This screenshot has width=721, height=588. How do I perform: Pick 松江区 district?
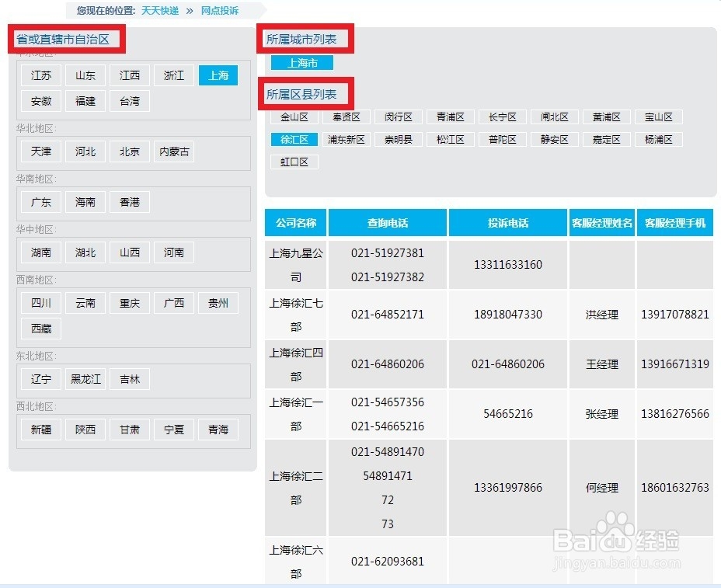click(450, 140)
